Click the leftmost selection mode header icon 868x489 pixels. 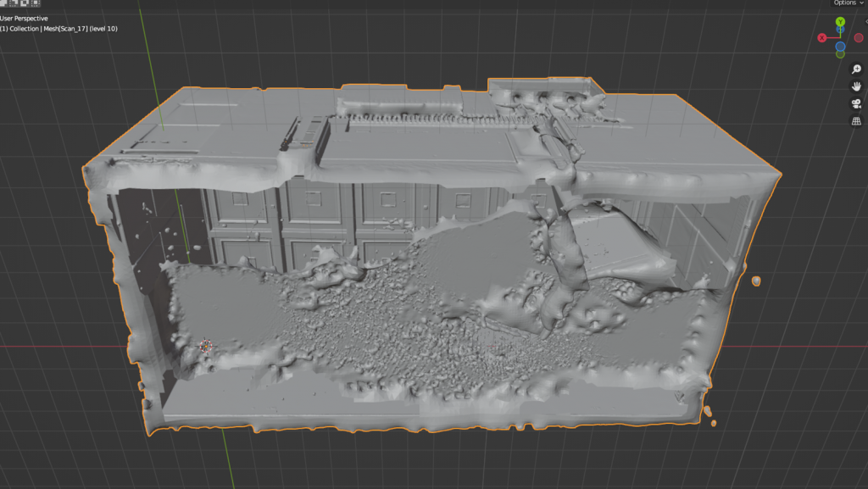pos(4,3)
